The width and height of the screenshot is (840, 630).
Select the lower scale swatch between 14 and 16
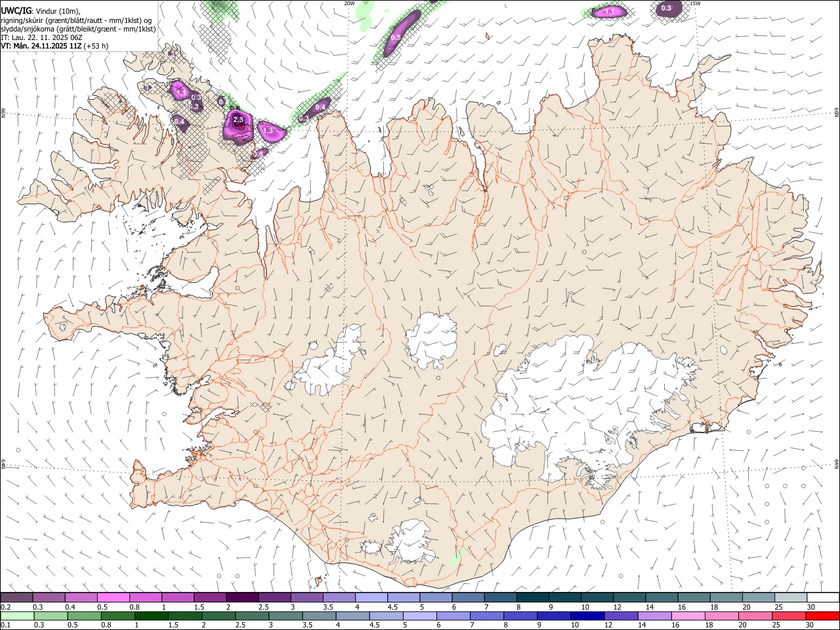click(x=654, y=616)
